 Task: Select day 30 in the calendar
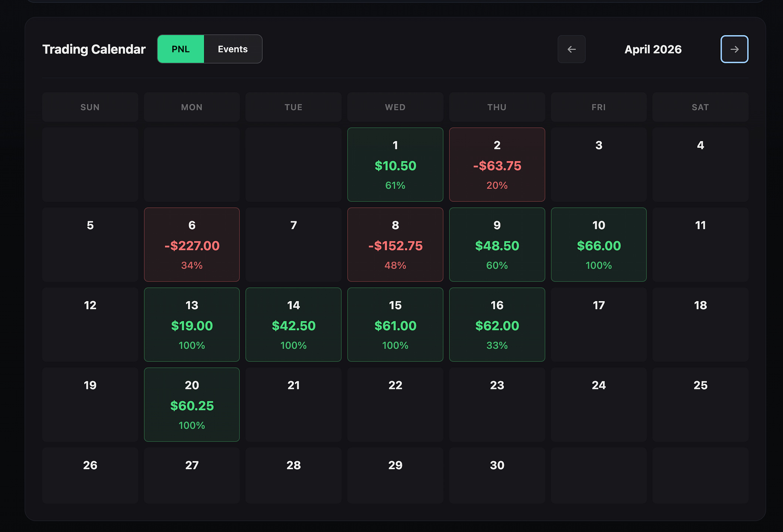click(x=497, y=475)
